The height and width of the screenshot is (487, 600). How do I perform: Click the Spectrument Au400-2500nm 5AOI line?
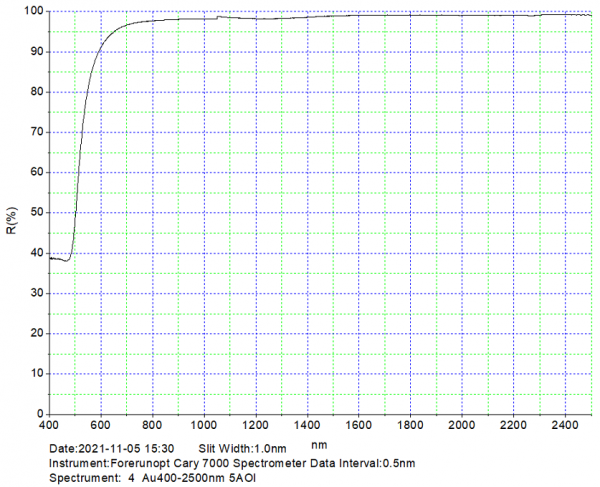coord(153,478)
